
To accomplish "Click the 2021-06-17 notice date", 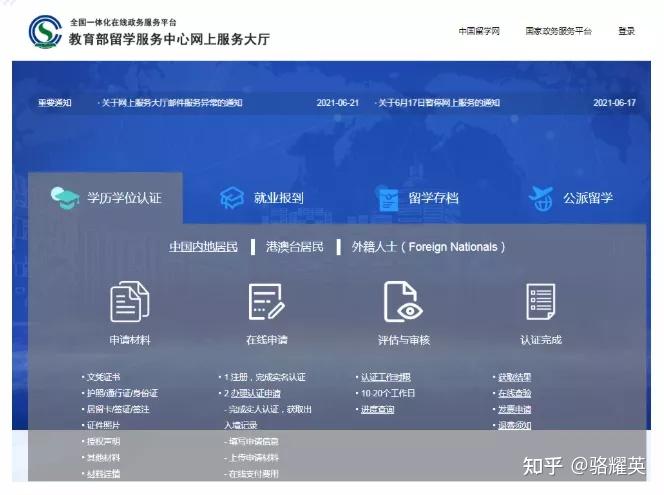I will 614,102.
